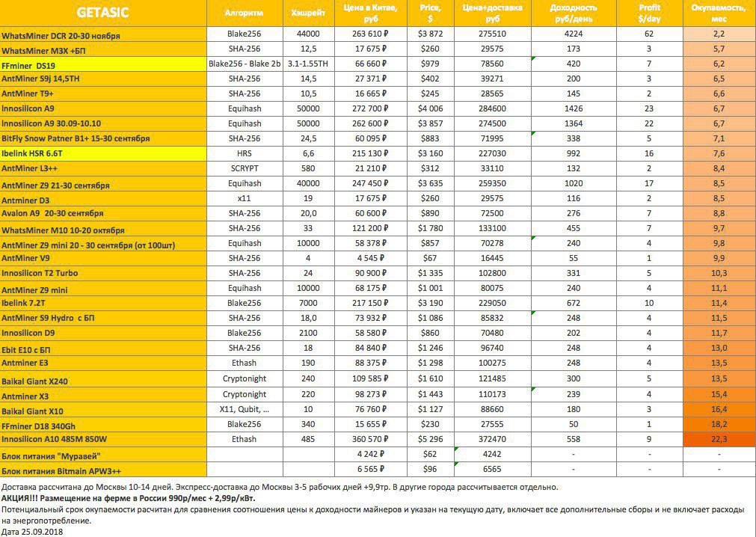Image resolution: width=756 pixels, height=537 pixels.
Task: Select the "$4 006" Innosilicon A9 price
Action: [x=430, y=108]
